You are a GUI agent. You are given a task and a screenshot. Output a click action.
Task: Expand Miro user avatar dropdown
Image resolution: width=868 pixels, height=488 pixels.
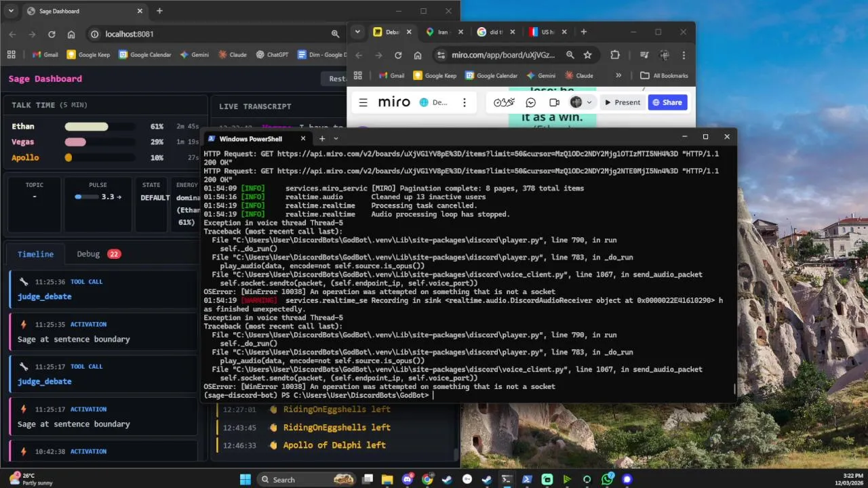click(589, 102)
